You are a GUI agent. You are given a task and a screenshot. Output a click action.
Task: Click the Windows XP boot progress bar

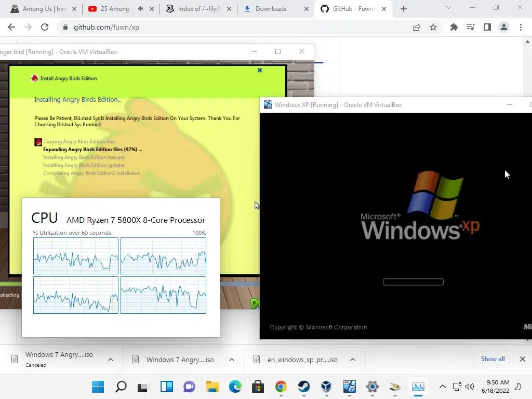click(x=413, y=282)
